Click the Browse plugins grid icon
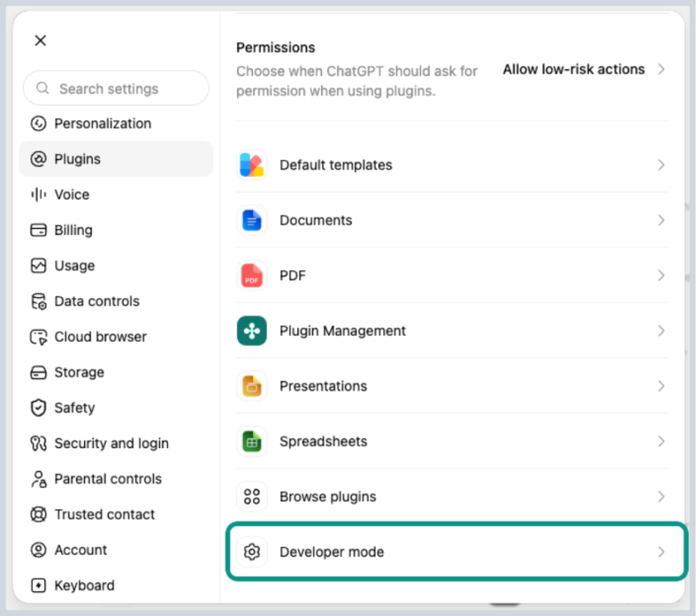The width and height of the screenshot is (696, 616). [252, 496]
